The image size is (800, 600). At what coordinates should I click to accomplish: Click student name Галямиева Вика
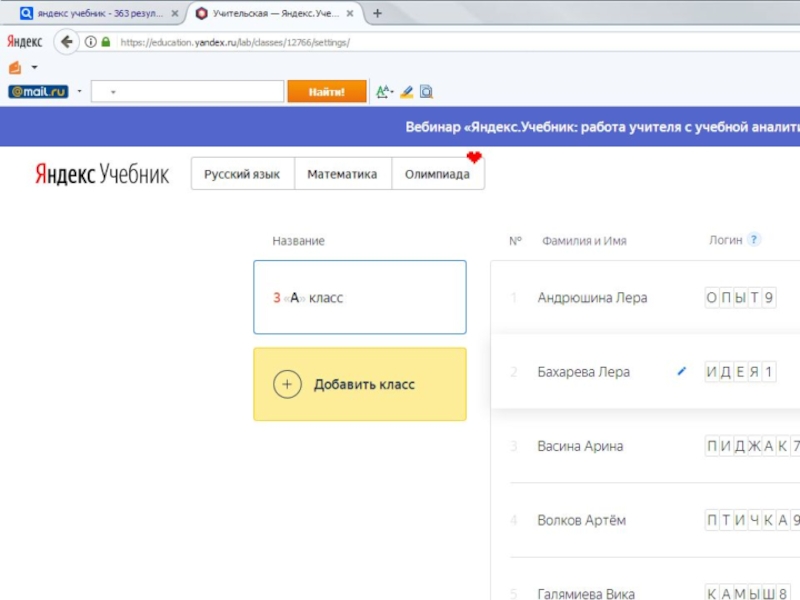point(586,593)
